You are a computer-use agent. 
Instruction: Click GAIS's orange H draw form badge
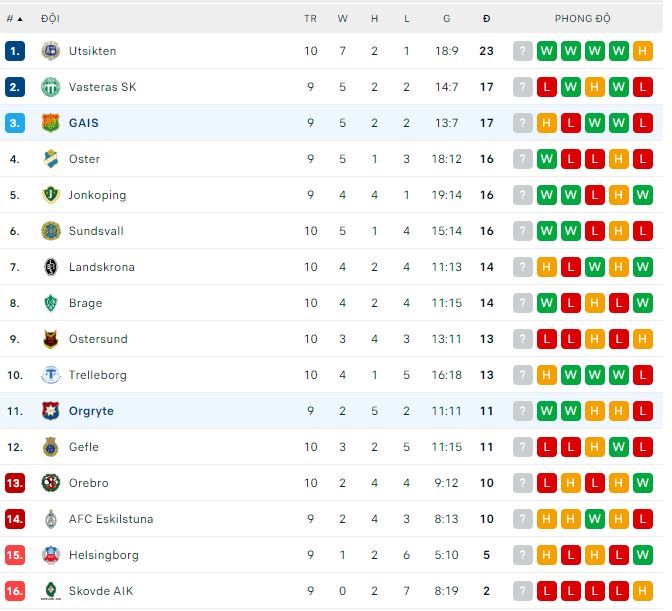coord(547,123)
